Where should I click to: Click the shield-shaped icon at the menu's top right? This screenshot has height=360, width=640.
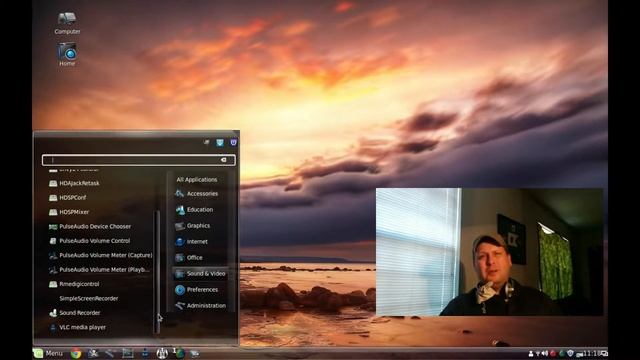pyautogui.click(x=233, y=142)
